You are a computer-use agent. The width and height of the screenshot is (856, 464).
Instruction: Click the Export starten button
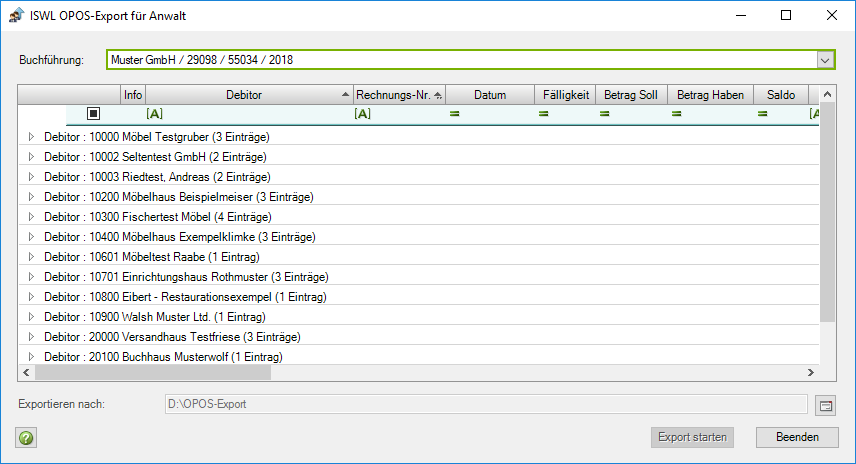(x=692, y=437)
